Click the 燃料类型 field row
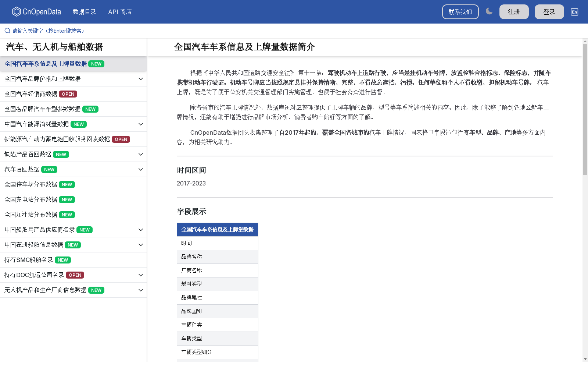 218,284
